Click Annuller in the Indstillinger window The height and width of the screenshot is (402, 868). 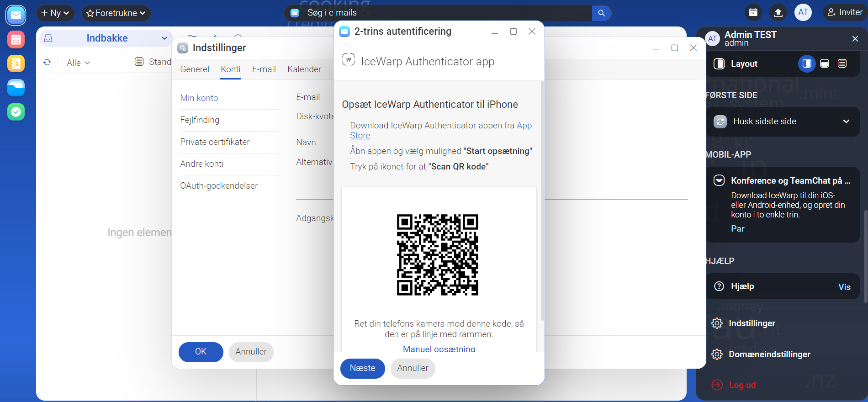point(251,352)
